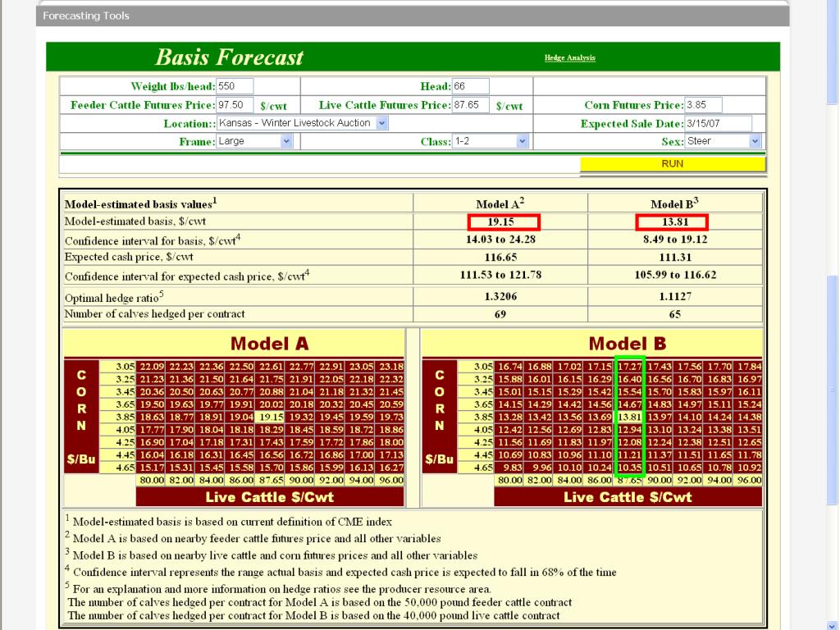
Task: Click the Corn Futures Price field
Action: (x=703, y=105)
